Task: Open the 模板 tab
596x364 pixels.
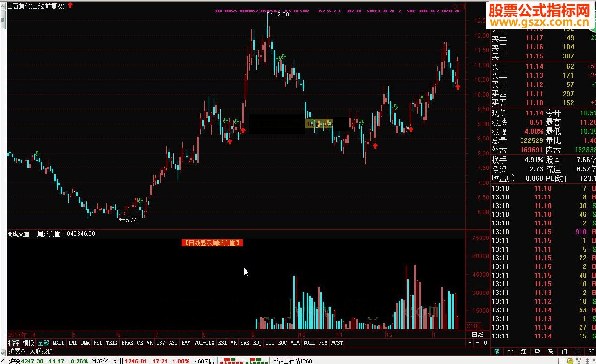Action: [29, 343]
